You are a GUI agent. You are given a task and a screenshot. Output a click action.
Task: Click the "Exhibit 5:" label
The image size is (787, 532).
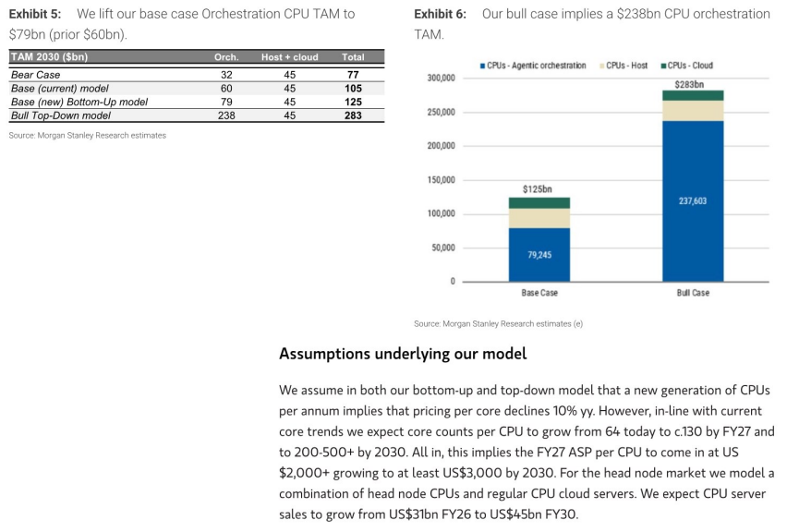34,14
